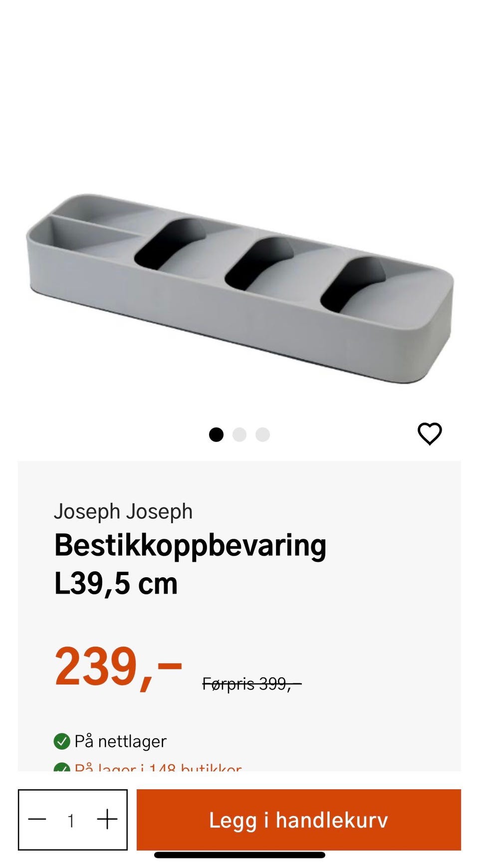Decrease quantity with the minus icon
This screenshot has width=479, height=868.
coord(37,819)
